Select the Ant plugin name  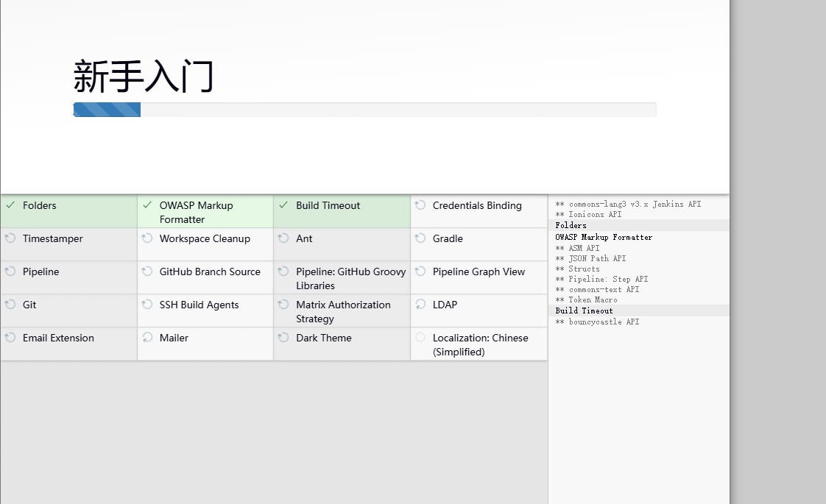304,238
